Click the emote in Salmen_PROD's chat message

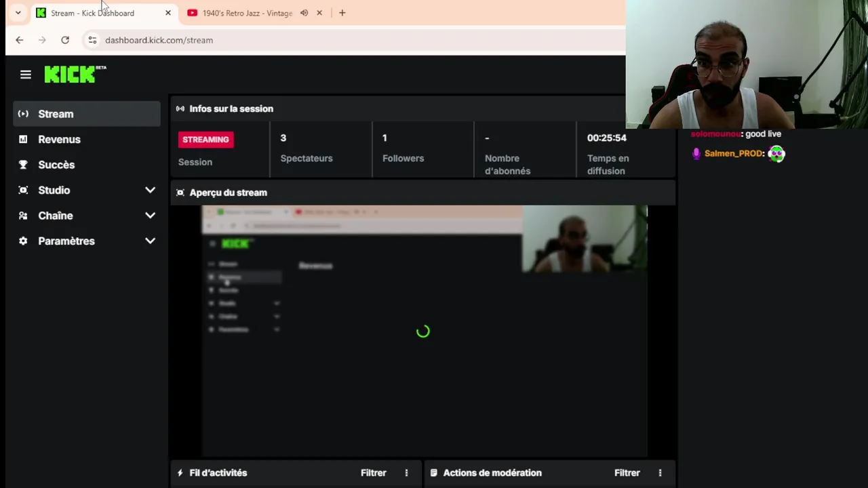(776, 154)
